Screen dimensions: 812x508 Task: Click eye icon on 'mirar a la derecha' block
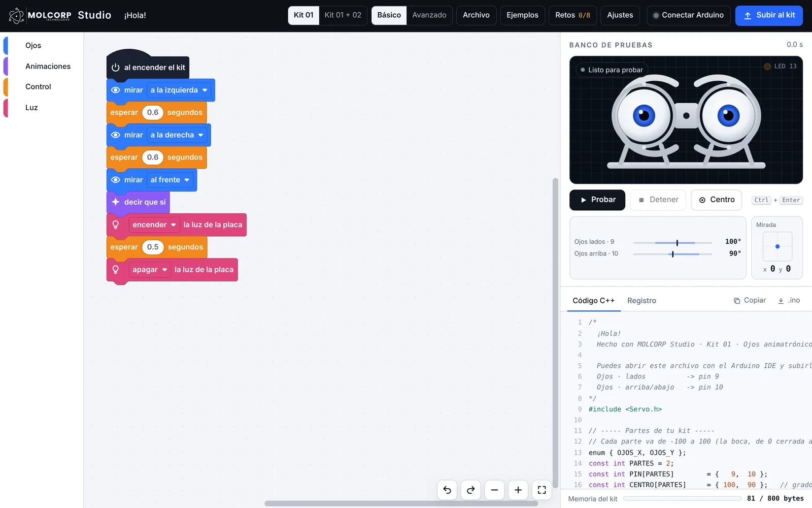coord(116,135)
